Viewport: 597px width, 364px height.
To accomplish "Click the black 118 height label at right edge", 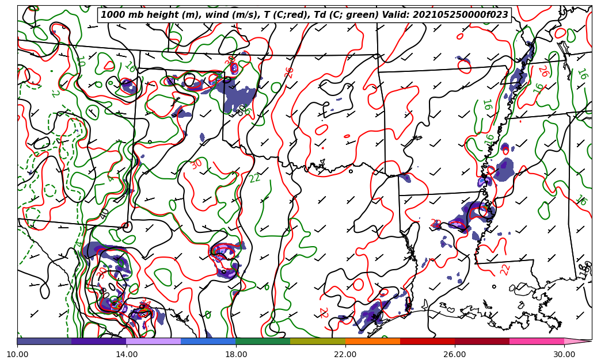I will coord(586,270).
